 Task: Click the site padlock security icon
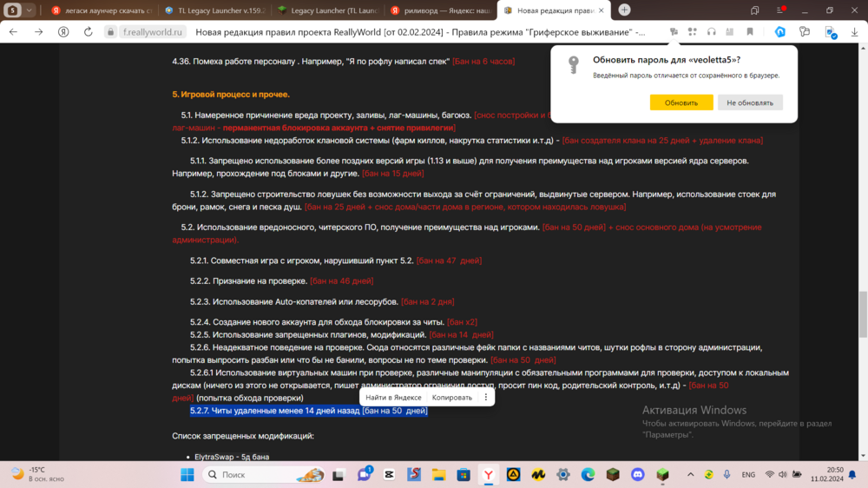pyautogui.click(x=111, y=32)
